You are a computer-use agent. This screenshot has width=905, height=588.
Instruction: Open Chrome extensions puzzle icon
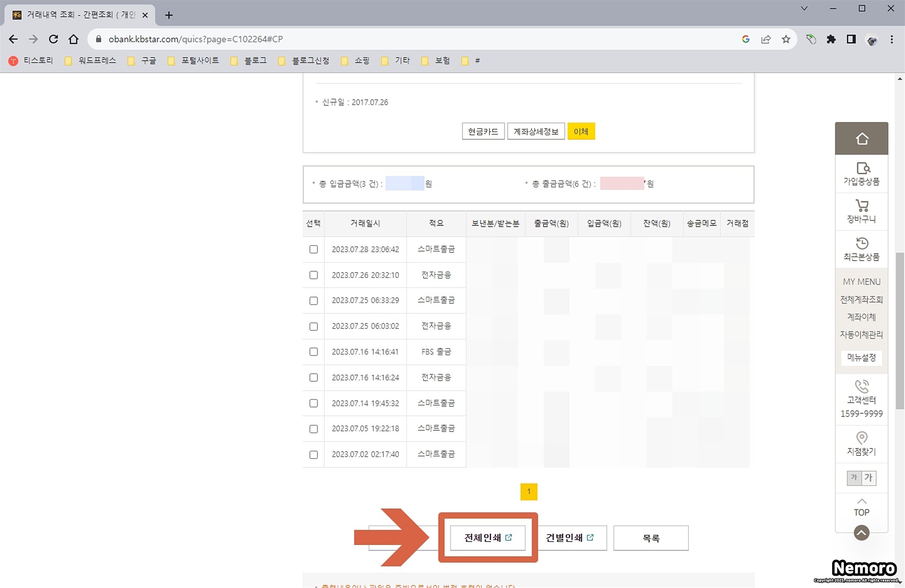[x=831, y=39]
